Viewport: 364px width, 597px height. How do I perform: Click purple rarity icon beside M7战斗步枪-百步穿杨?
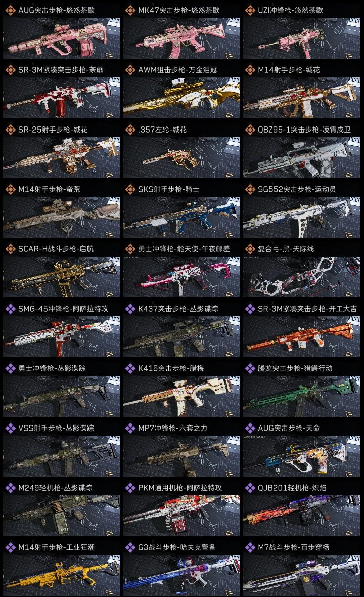click(x=250, y=547)
